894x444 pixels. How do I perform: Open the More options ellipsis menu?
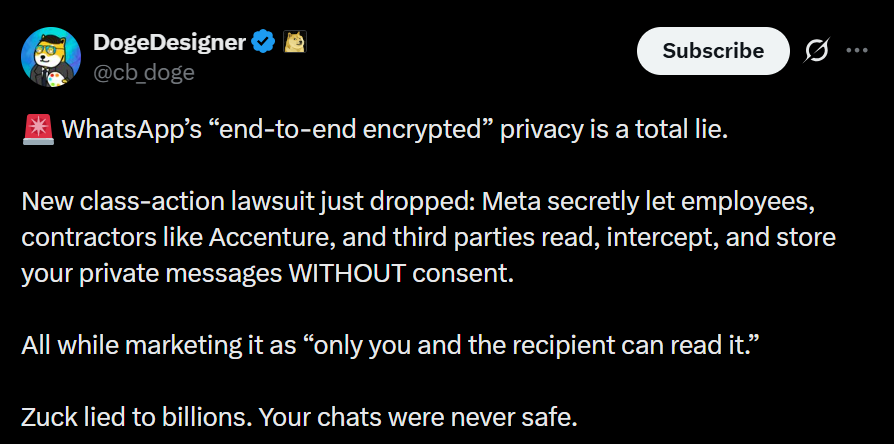(x=857, y=51)
